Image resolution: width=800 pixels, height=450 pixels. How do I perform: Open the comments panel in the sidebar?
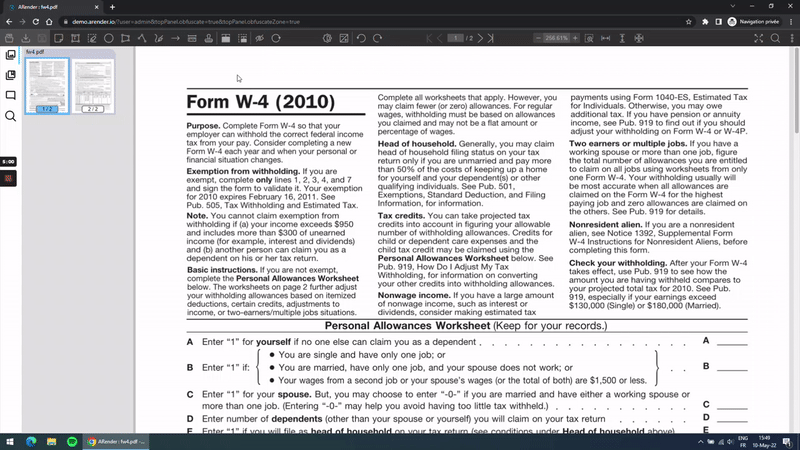coord(10,95)
